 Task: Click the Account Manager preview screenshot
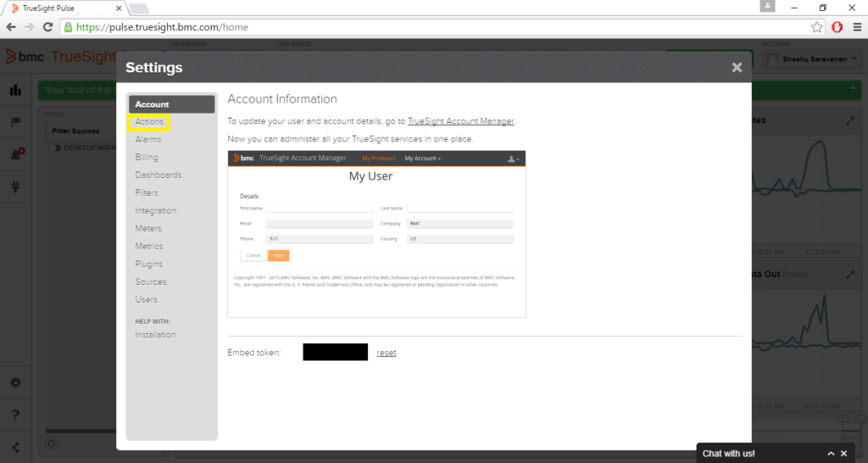coord(376,234)
